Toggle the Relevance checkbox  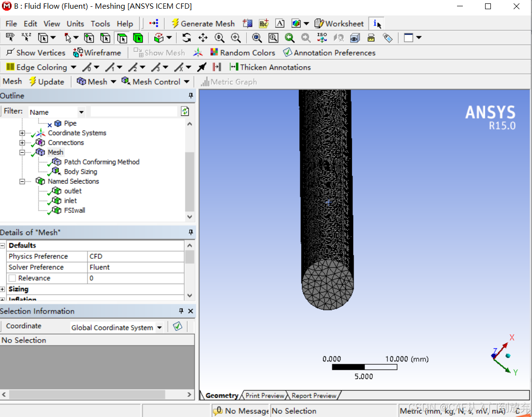(x=12, y=278)
